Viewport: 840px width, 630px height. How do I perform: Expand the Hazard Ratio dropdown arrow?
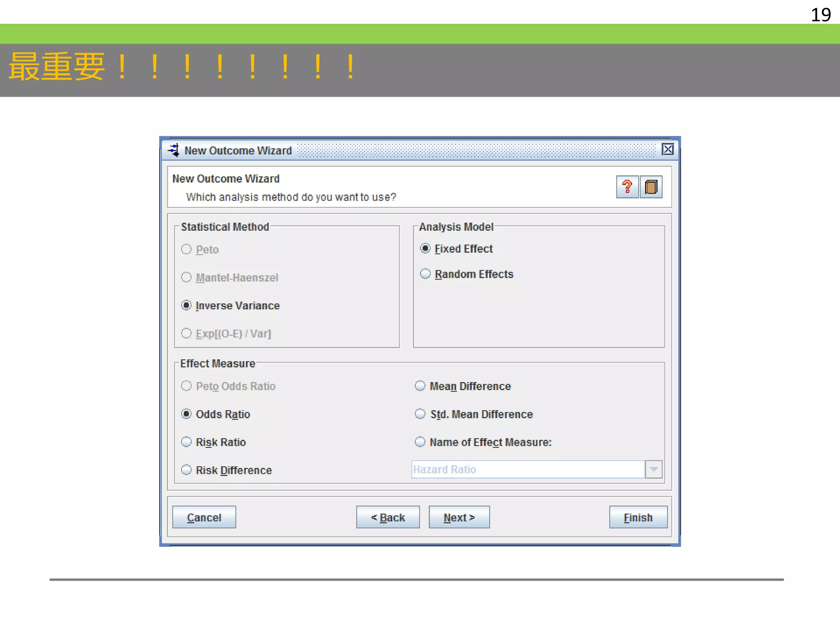pos(654,469)
